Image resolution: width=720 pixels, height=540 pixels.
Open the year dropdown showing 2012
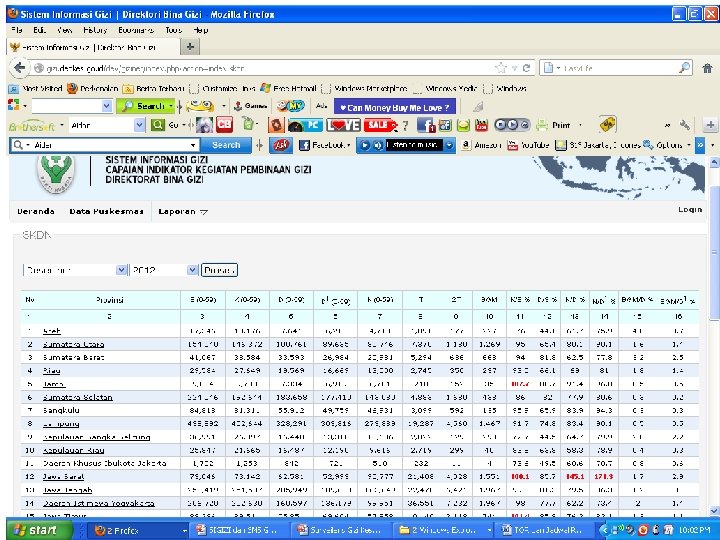click(161, 270)
